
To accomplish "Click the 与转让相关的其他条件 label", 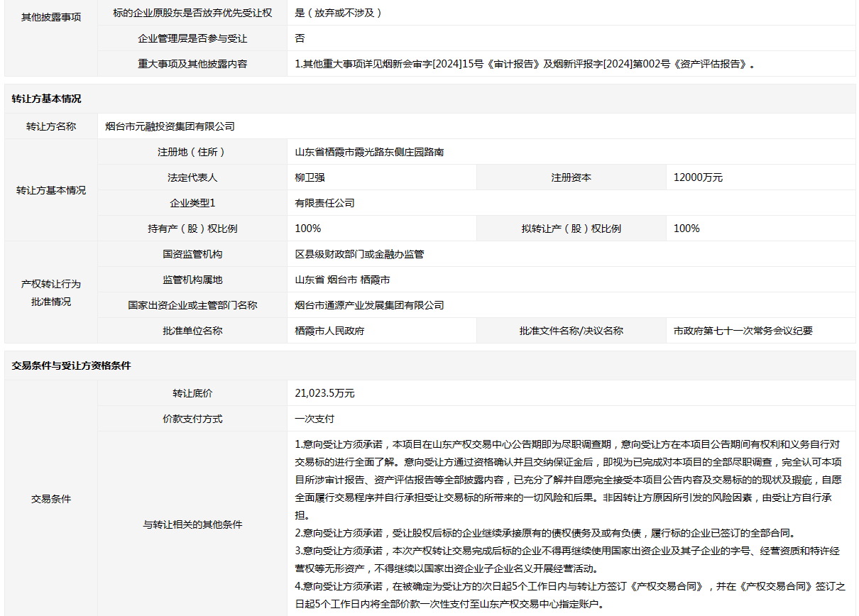I will point(192,524).
